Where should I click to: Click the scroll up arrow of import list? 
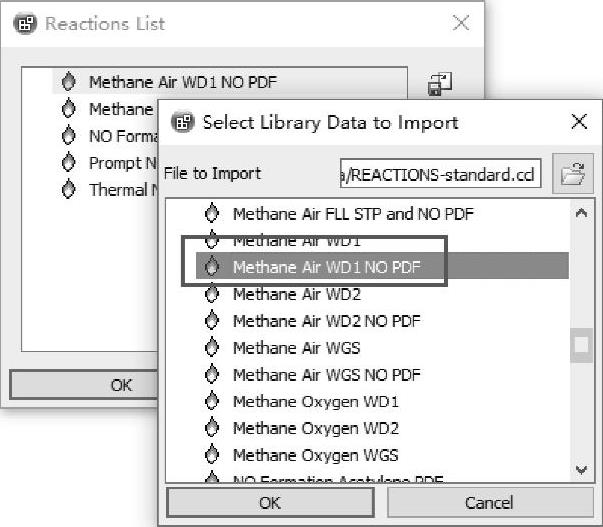pos(581,213)
